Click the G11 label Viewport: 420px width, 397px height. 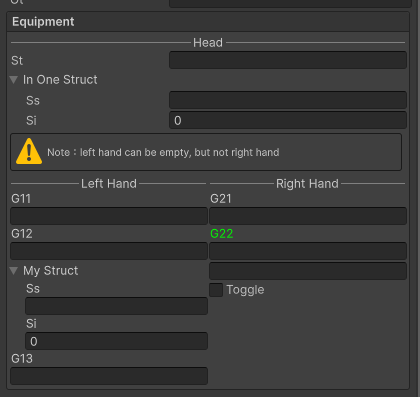click(21, 199)
